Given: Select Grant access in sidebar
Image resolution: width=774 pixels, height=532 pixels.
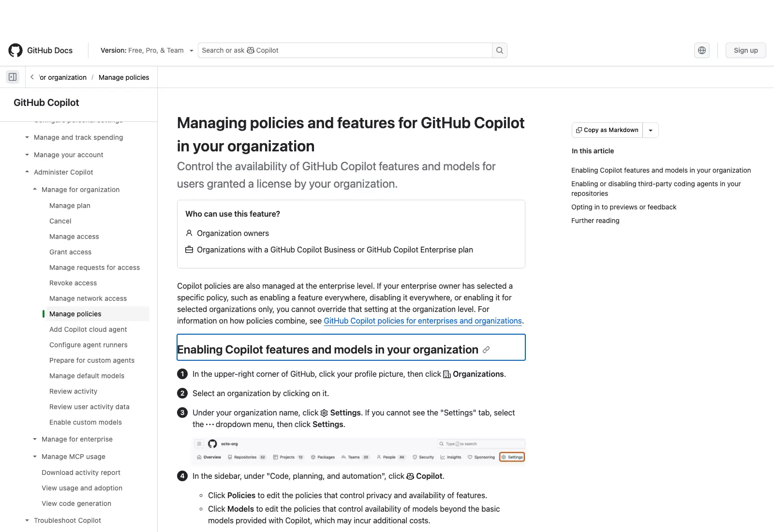Looking at the screenshot, I should pos(70,252).
